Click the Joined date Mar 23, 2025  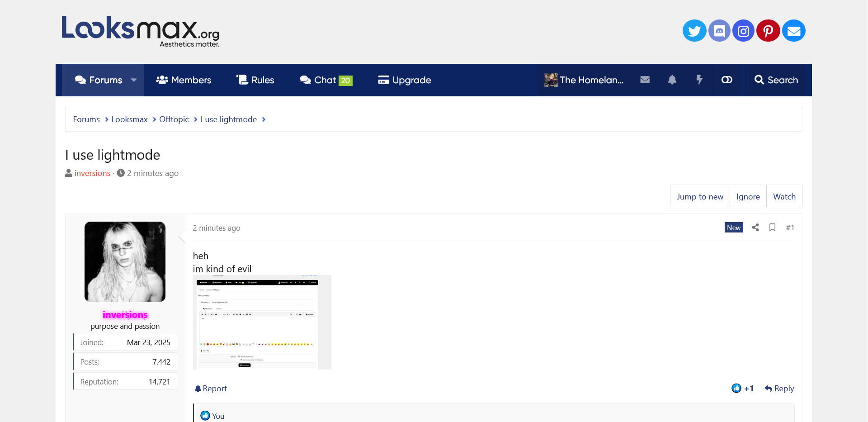click(x=149, y=342)
